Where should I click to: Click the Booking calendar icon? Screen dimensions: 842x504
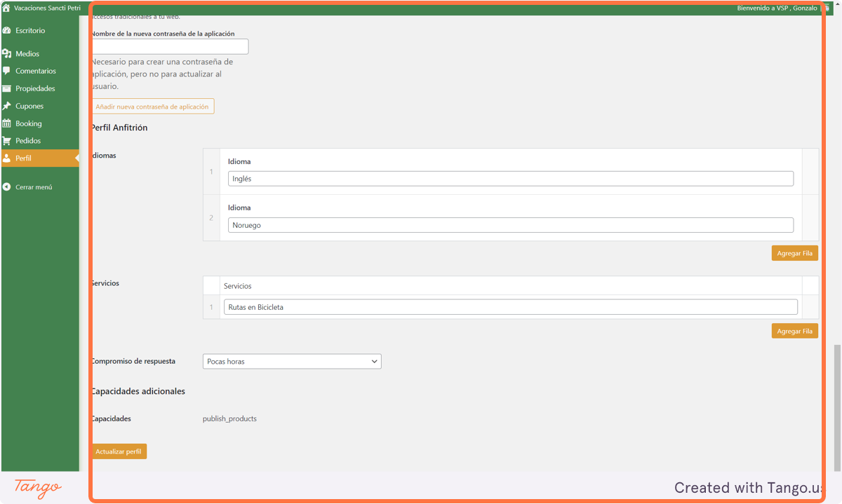(x=6, y=123)
